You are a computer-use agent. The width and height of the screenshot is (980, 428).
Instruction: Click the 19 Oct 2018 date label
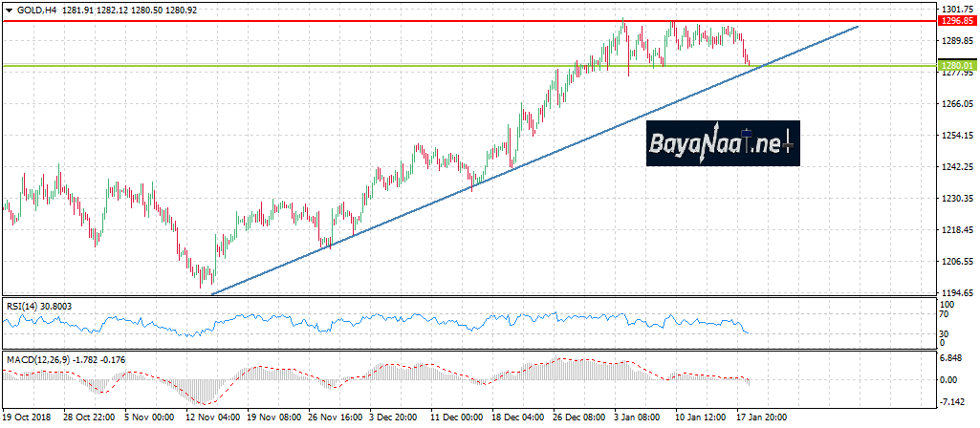[27, 418]
